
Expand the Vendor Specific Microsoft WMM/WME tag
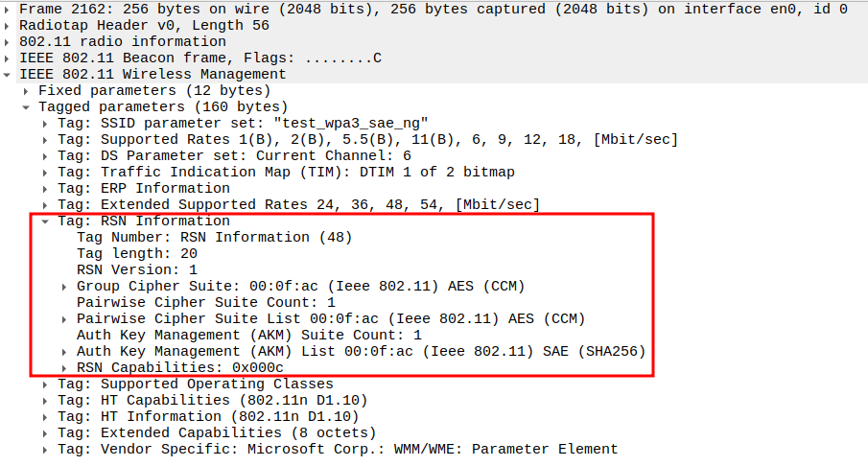point(46,450)
